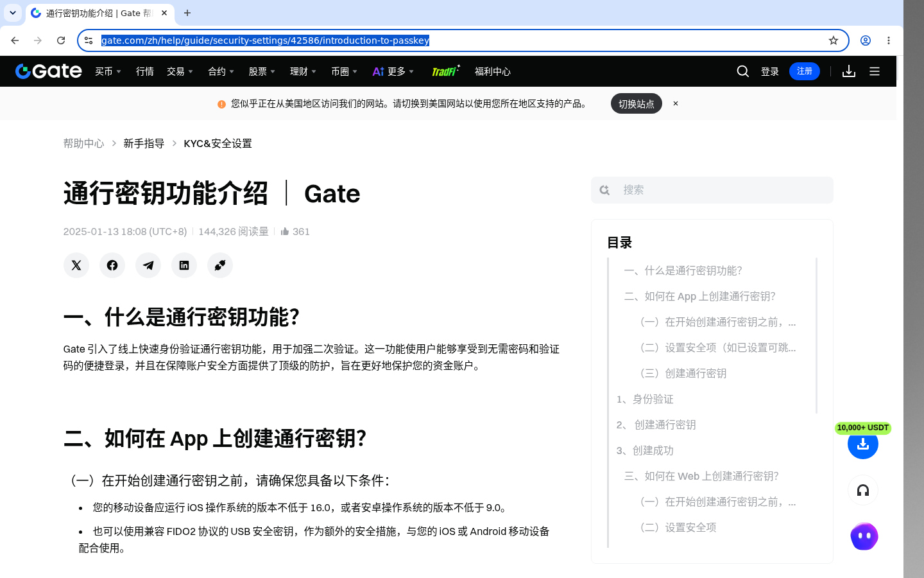The height and width of the screenshot is (578, 924).
Task: Share article on LinkedIn
Action: [x=184, y=265]
